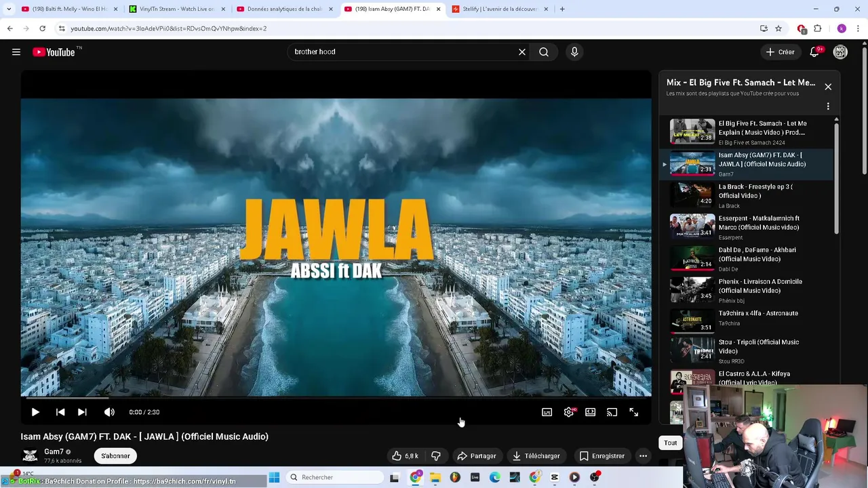Switch to theater mode
Image resolution: width=868 pixels, height=488 pixels.
[591, 412]
